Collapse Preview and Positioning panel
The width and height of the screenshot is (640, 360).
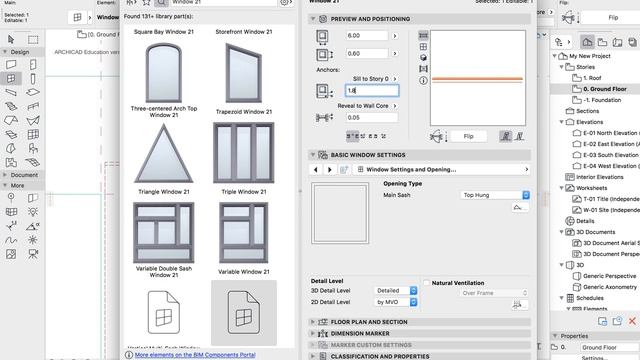[313, 19]
